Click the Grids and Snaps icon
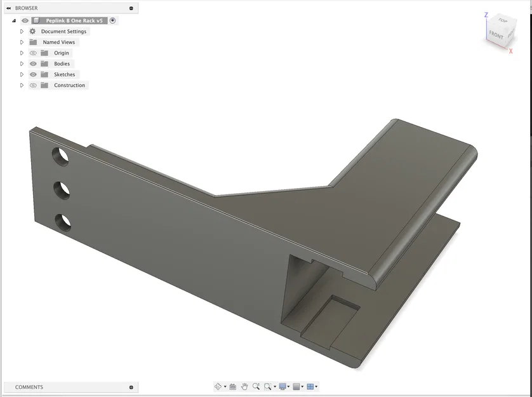 coord(297,387)
